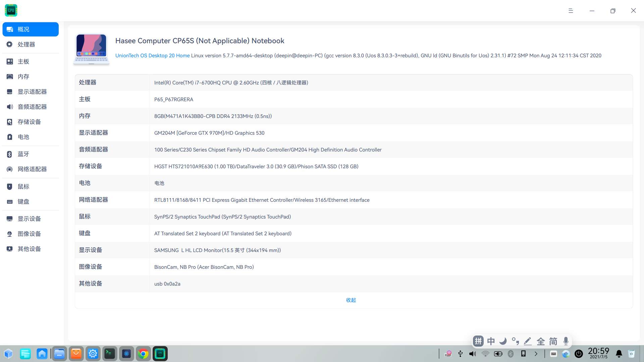Viewport: 644px width, 362px height.
Task: Toggle full-width 全 character mode
Action: coord(541,341)
